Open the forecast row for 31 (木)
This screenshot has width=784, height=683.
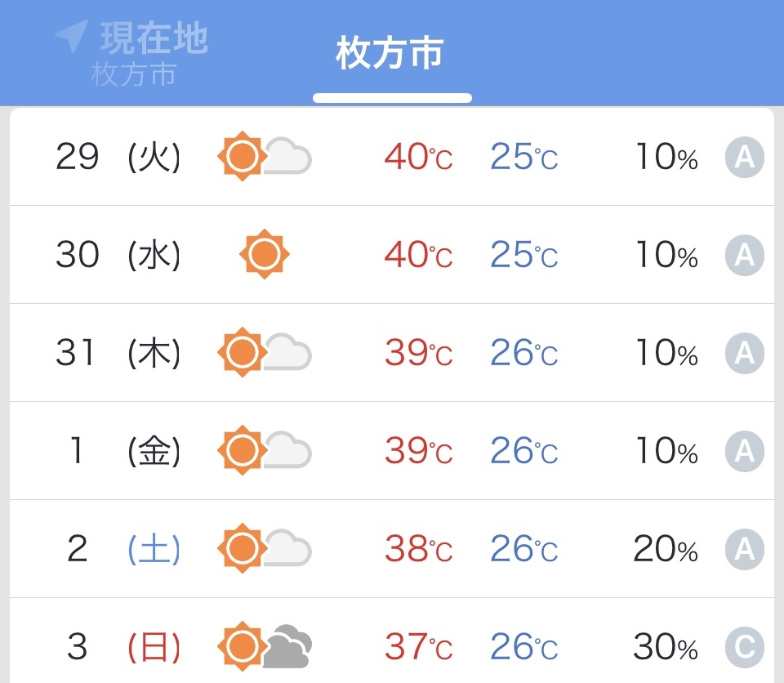(x=392, y=352)
